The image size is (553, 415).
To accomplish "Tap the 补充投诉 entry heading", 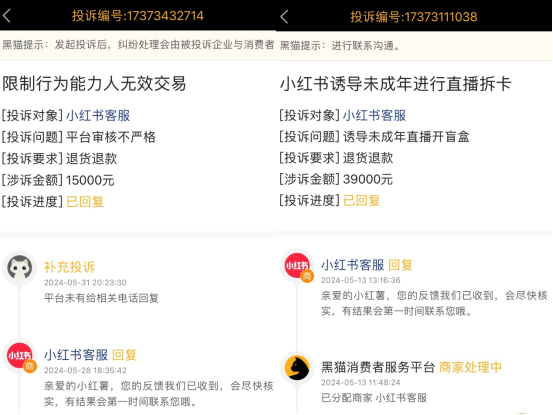I will [x=69, y=267].
